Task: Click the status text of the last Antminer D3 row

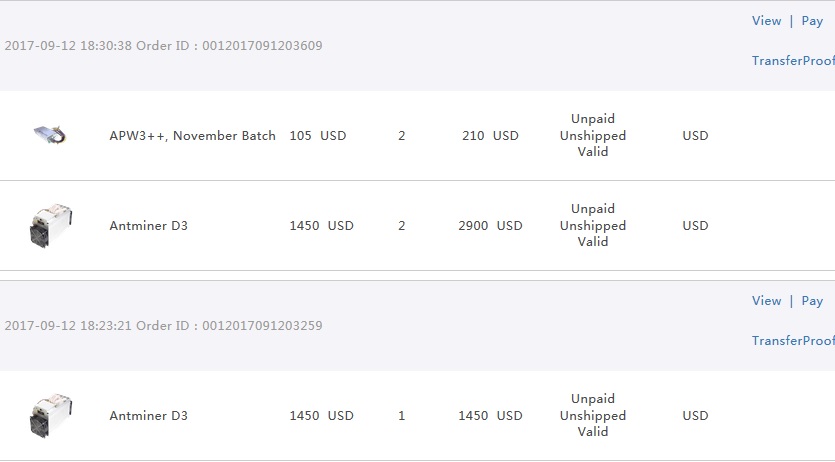Action: 593,415
